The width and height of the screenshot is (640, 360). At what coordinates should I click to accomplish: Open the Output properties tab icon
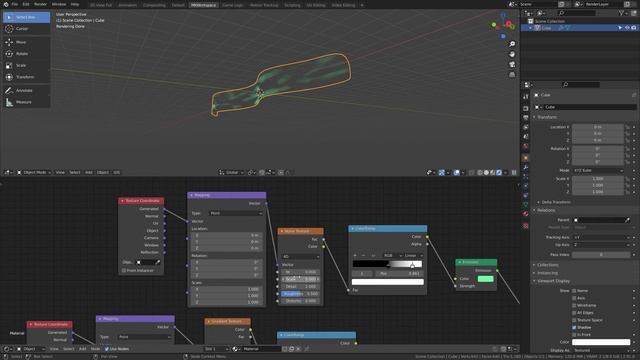(x=526, y=118)
